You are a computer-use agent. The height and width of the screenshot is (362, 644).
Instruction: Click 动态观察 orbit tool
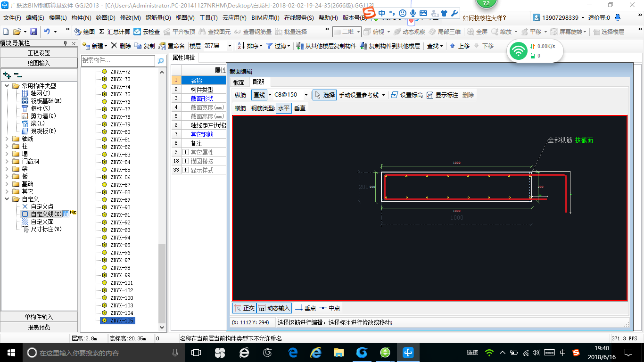410,32
